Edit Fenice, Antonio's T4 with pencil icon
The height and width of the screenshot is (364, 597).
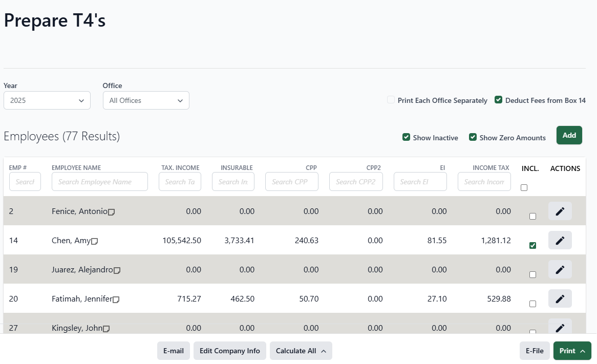click(560, 211)
